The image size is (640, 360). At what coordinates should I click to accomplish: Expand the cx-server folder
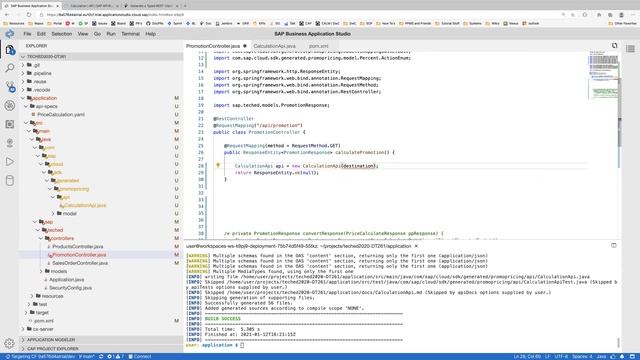(x=23, y=329)
